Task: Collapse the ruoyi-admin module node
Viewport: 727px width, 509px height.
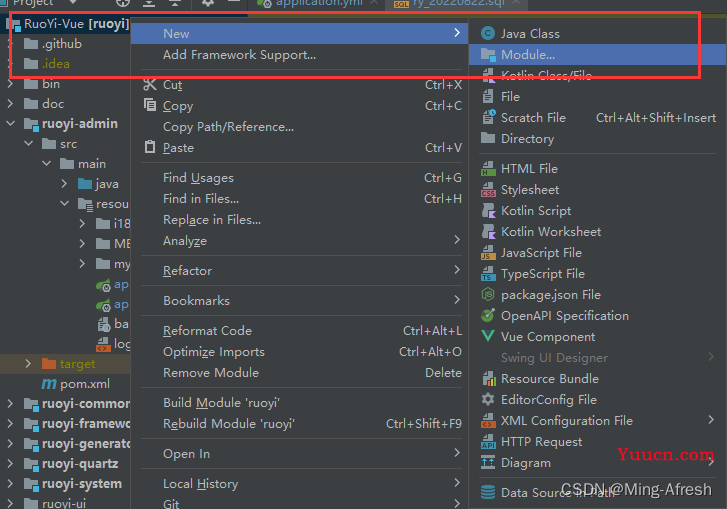Action: click(10, 124)
